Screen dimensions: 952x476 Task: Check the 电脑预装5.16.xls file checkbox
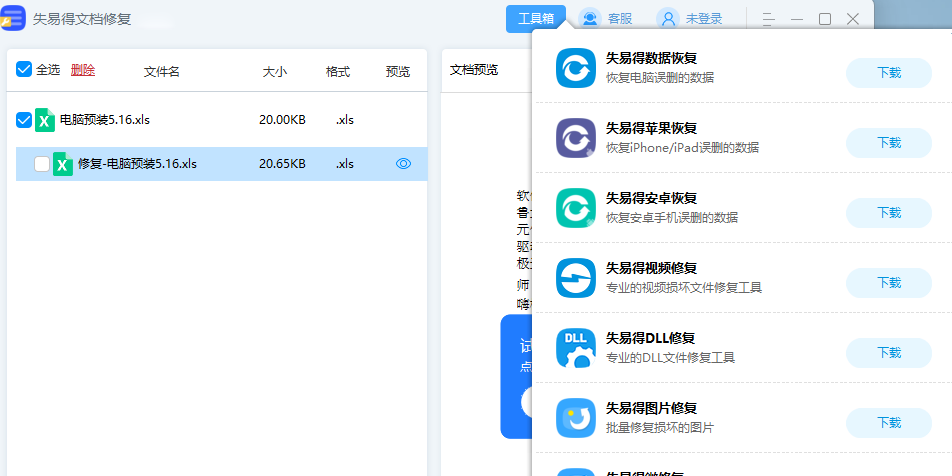[x=24, y=120]
